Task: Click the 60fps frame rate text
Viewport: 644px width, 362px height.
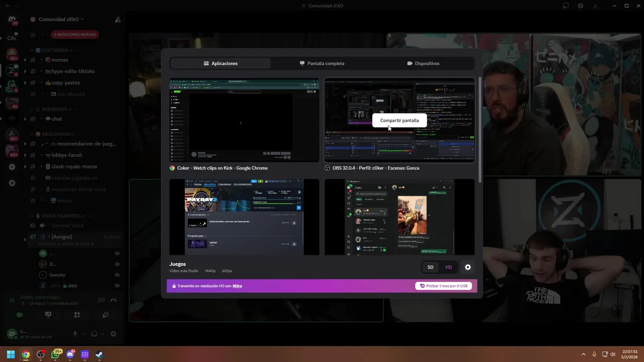Action: pyautogui.click(x=227, y=271)
